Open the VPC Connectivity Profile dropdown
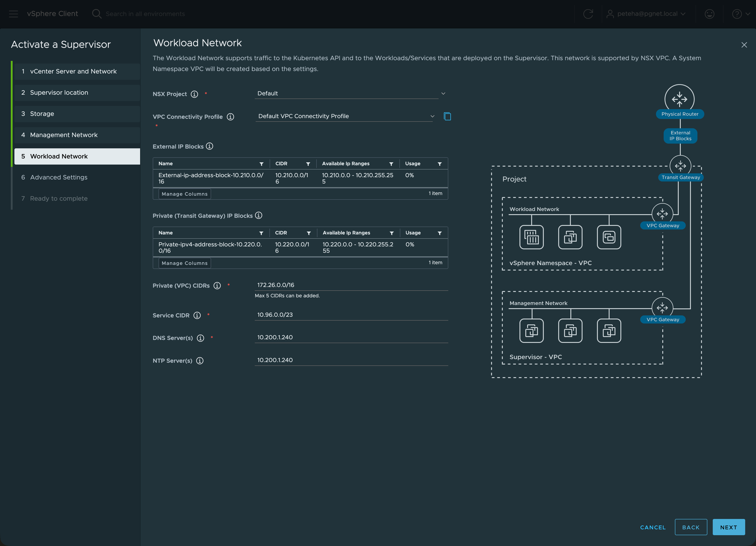 (x=345, y=116)
